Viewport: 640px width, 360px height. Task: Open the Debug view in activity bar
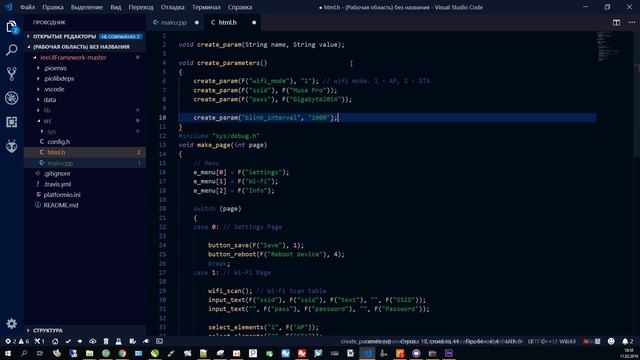tap(11, 98)
